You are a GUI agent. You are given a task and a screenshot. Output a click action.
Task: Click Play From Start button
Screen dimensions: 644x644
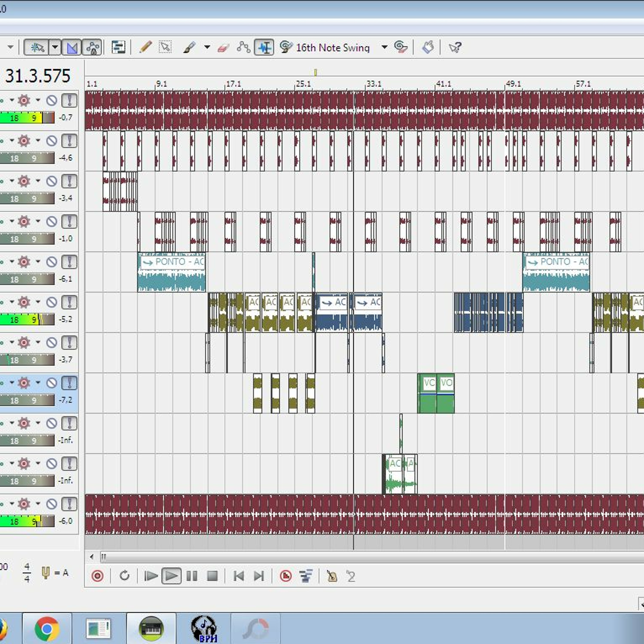tap(151, 576)
